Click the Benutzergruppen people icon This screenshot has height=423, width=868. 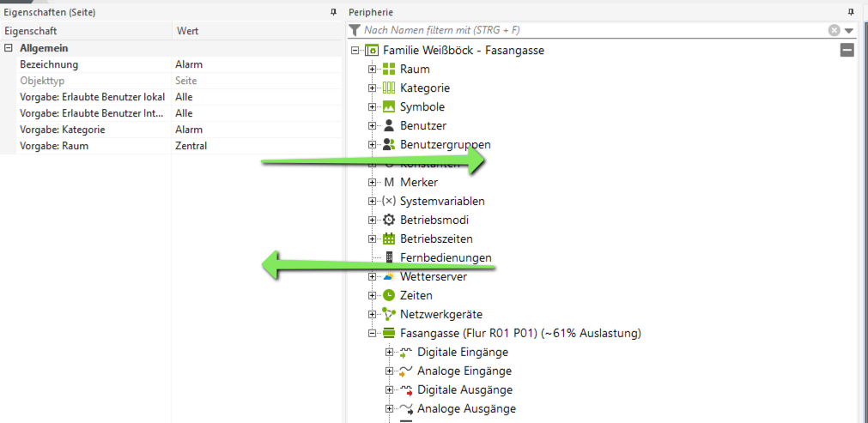pyautogui.click(x=389, y=145)
